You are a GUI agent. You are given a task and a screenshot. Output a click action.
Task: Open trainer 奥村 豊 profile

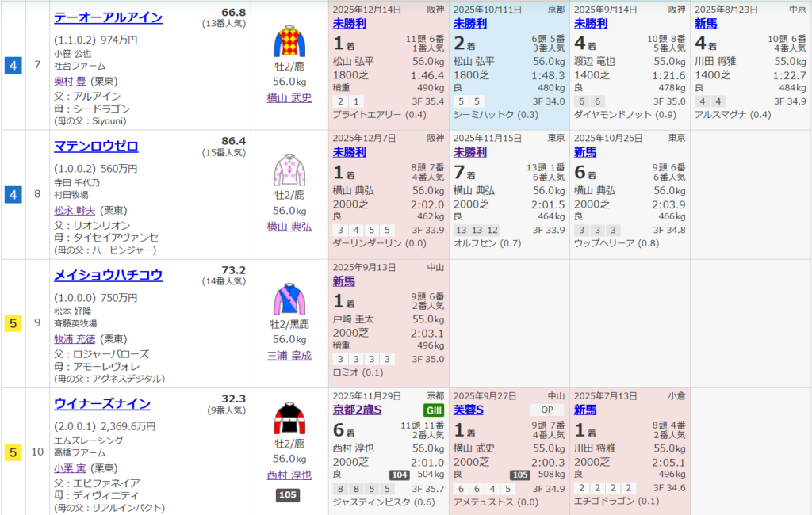(x=70, y=82)
